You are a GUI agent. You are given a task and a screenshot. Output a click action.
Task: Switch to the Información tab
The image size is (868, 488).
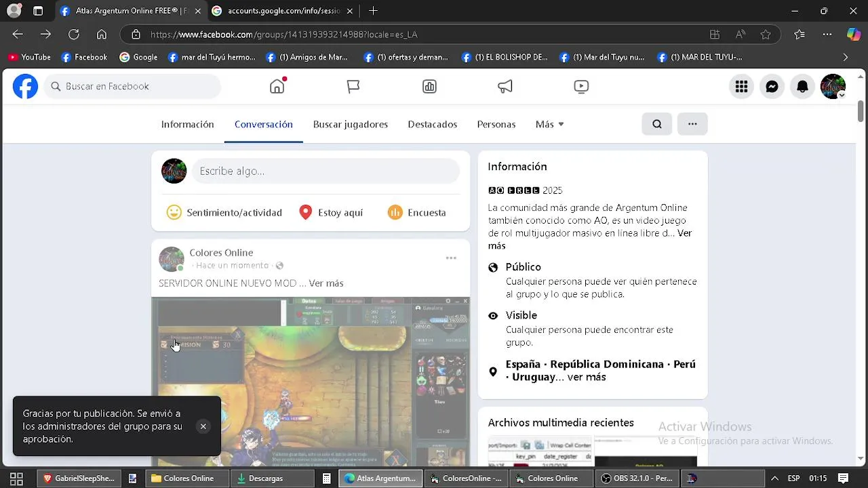pos(187,124)
